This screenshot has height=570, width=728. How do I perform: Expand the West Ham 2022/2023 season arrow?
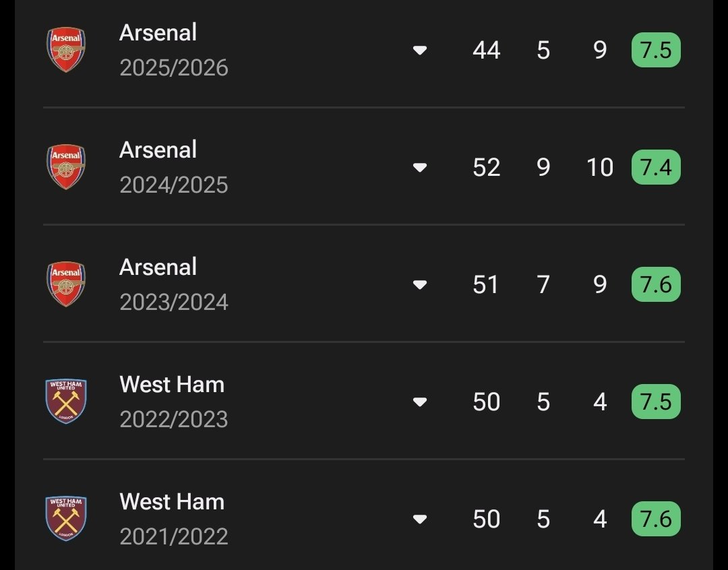click(x=420, y=402)
